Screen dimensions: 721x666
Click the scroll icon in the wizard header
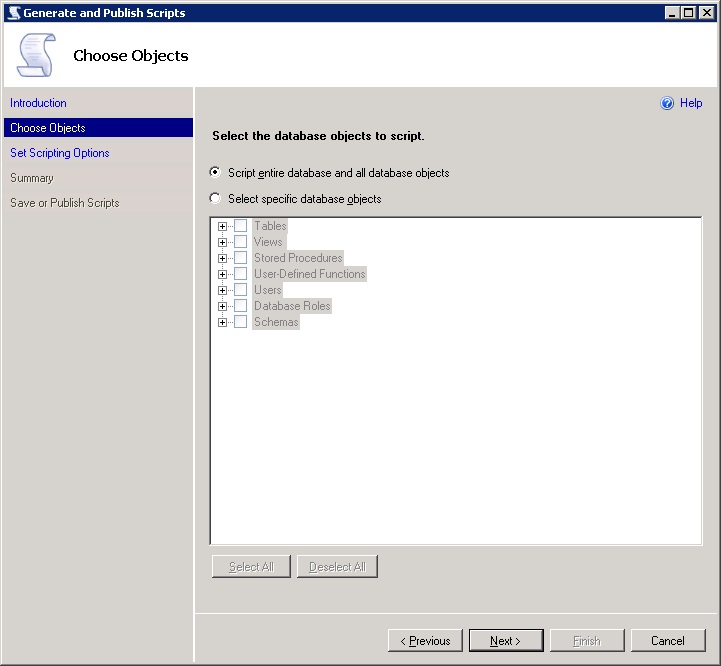point(36,55)
